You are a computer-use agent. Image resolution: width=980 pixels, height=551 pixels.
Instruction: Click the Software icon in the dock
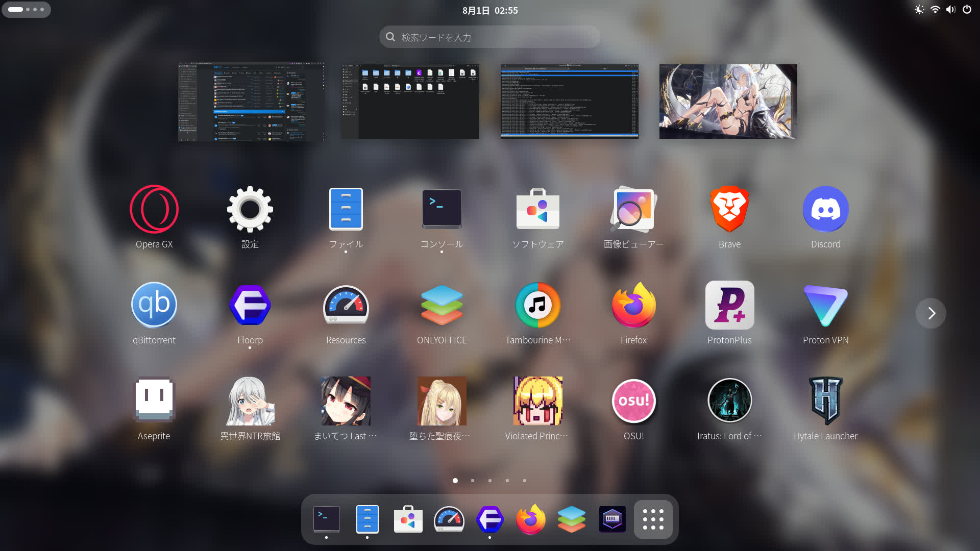pyautogui.click(x=408, y=519)
